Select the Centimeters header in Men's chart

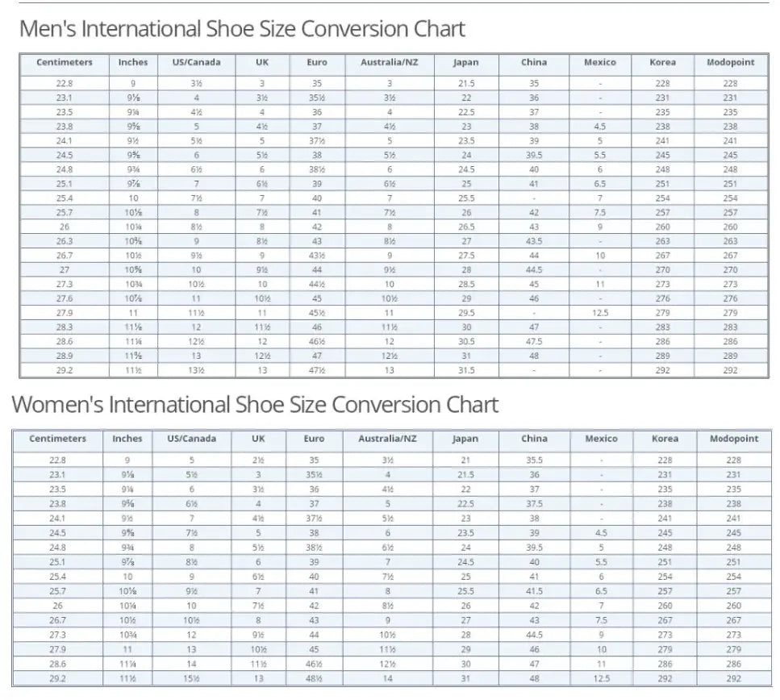pos(65,63)
